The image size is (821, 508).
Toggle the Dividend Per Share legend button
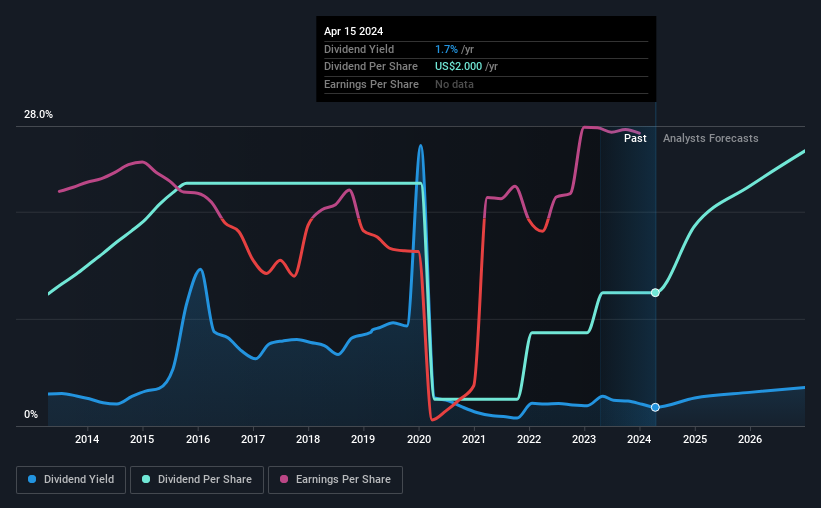pos(197,480)
